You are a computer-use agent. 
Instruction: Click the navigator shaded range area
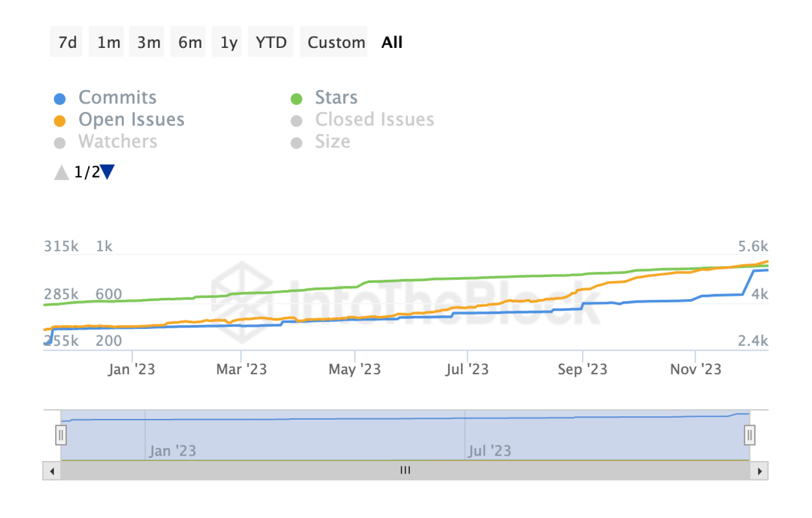tap(405, 435)
